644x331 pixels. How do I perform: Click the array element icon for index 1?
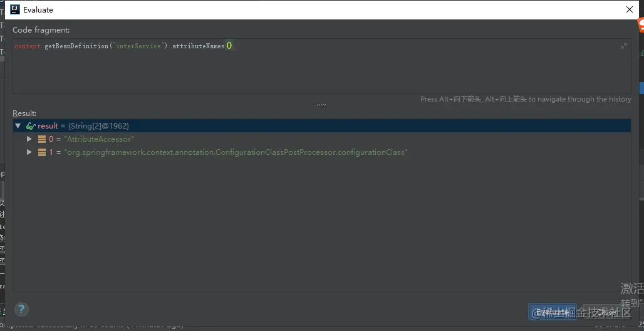click(42, 152)
